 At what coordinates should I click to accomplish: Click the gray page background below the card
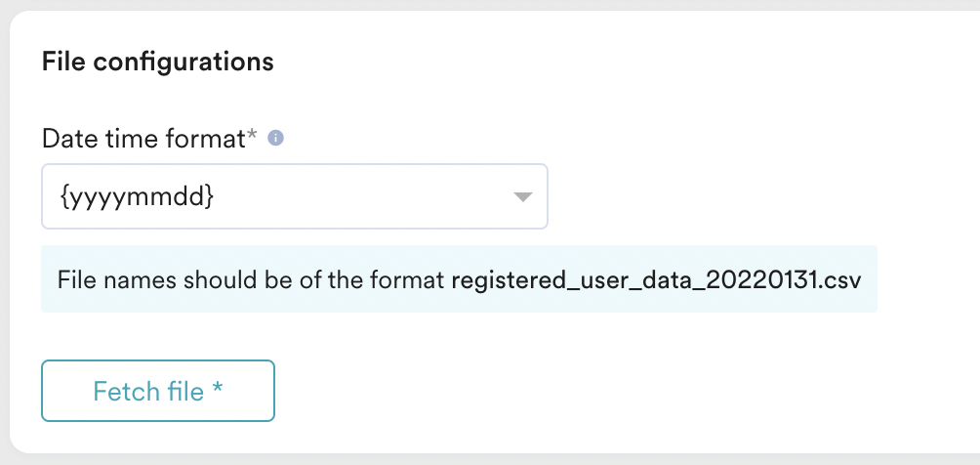tap(490, 460)
